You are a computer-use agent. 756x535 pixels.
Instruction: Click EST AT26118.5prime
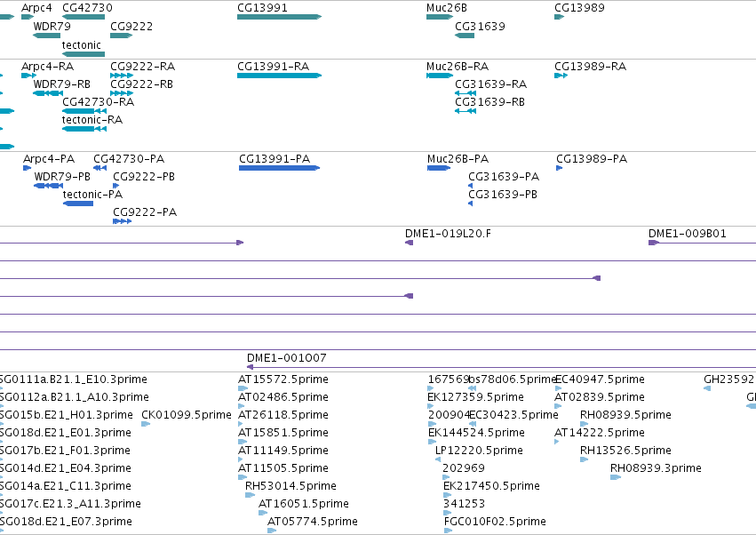283,415
